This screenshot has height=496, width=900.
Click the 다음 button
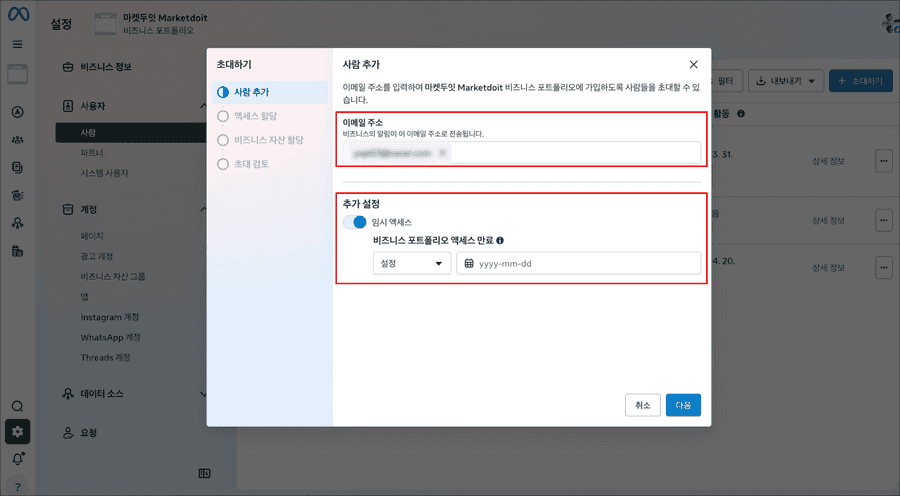(683, 405)
